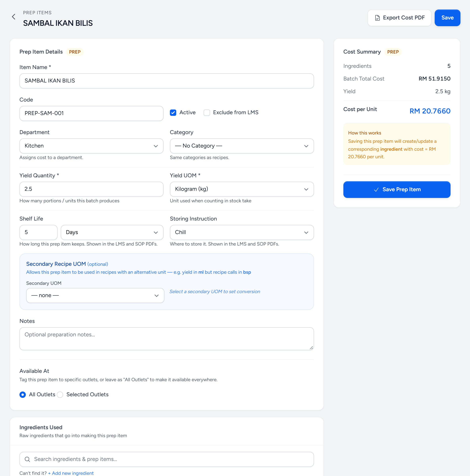Click the PREP badge beside Cost Summary
The width and height of the screenshot is (470, 476).
pos(393,52)
